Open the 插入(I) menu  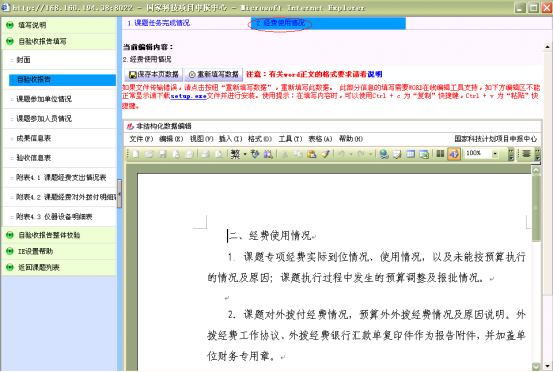tap(230, 139)
